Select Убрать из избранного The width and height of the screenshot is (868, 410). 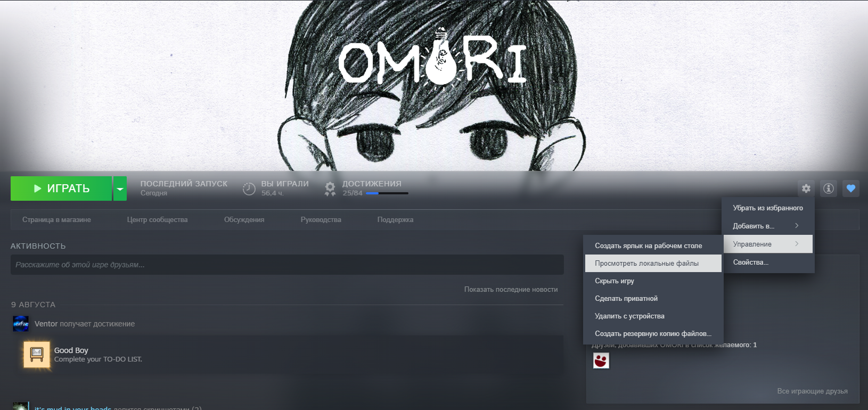768,208
